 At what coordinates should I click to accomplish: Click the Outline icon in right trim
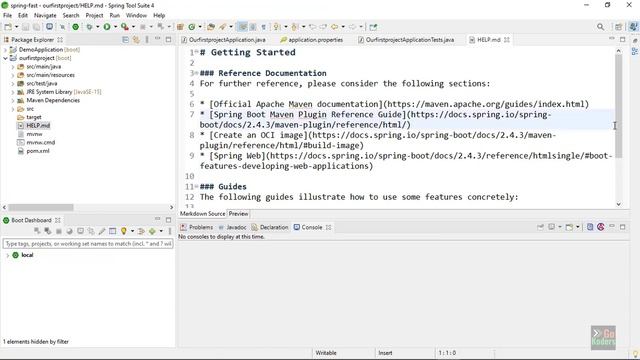(635, 51)
